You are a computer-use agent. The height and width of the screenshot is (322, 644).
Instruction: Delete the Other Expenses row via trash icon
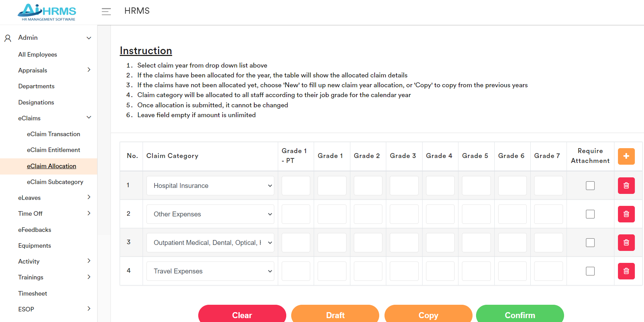(x=626, y=214)
